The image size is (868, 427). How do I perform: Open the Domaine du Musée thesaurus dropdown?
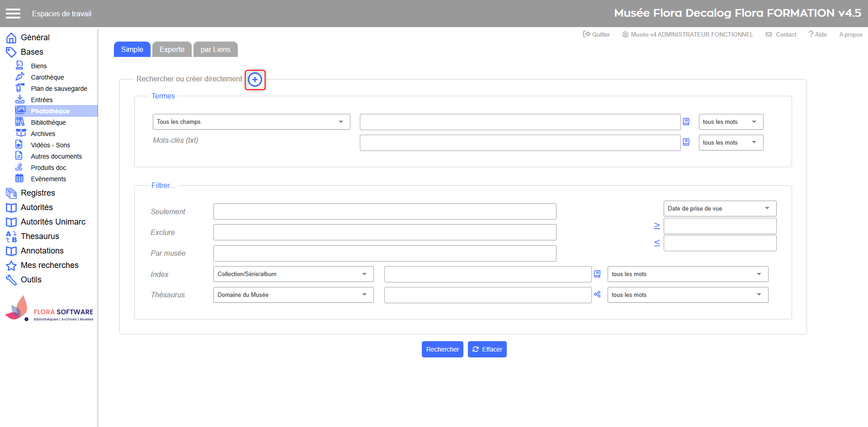pos(293,295)
